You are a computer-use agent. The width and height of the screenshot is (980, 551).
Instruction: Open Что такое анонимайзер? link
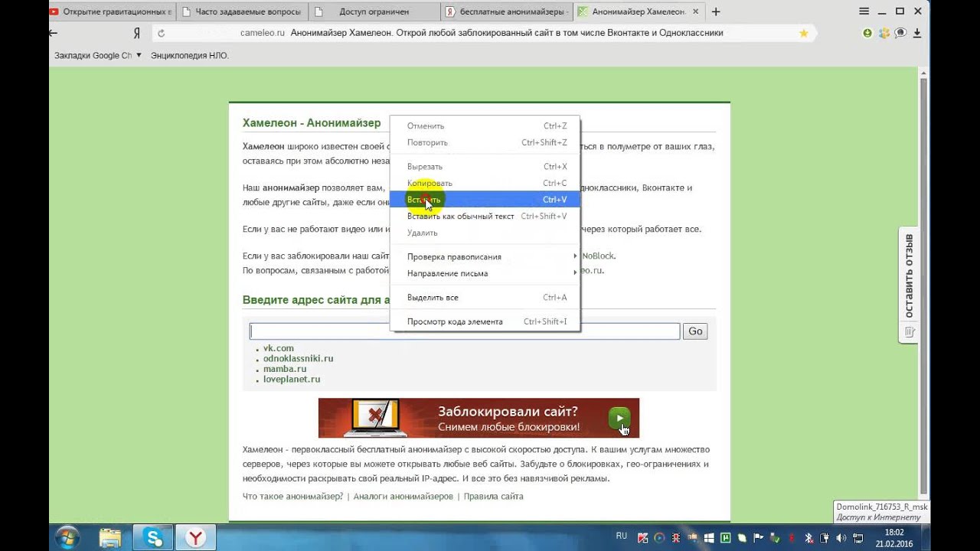coord(293,496)
